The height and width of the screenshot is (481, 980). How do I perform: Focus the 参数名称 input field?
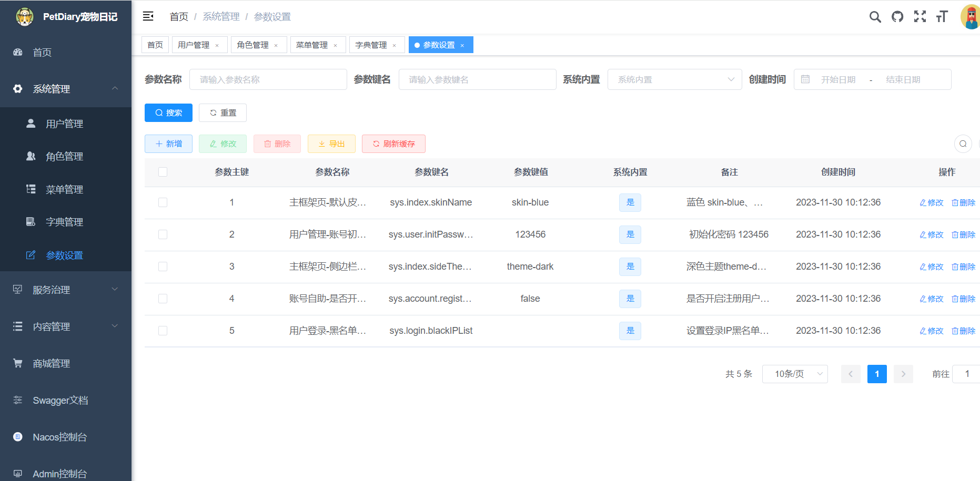tap(268, 79)
